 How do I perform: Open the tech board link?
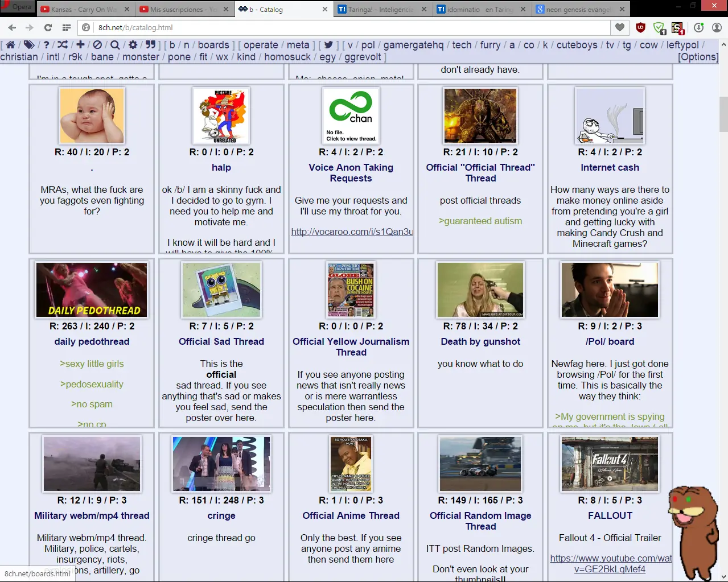pos(462,45)
